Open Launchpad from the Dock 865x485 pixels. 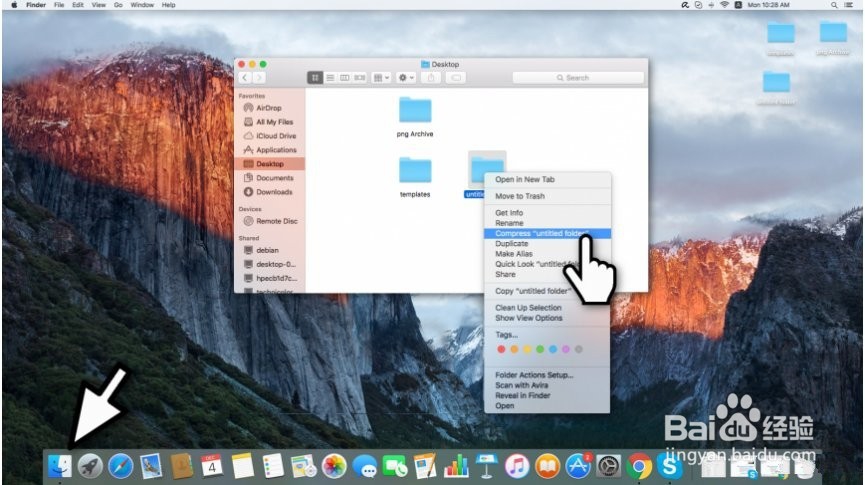90,467
